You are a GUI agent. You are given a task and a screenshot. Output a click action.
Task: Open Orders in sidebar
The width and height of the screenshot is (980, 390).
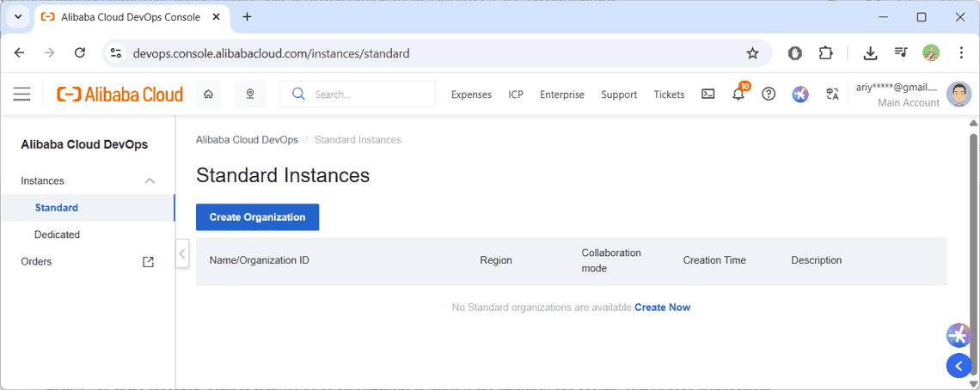click(x=36, y=261)
